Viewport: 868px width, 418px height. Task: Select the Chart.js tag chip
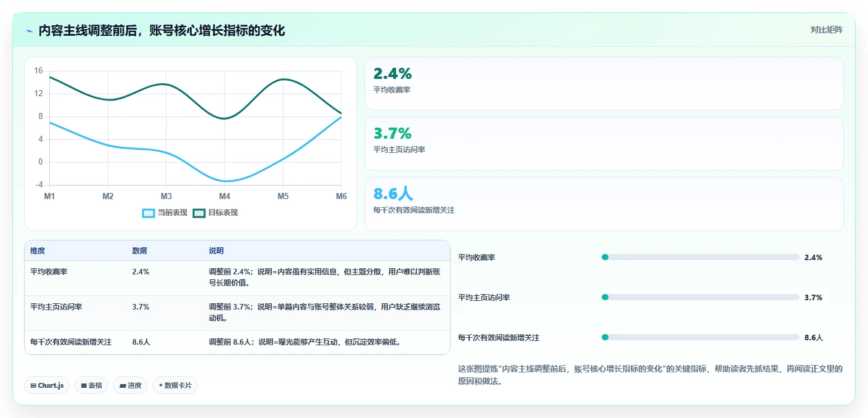click(x=47, y=385)
